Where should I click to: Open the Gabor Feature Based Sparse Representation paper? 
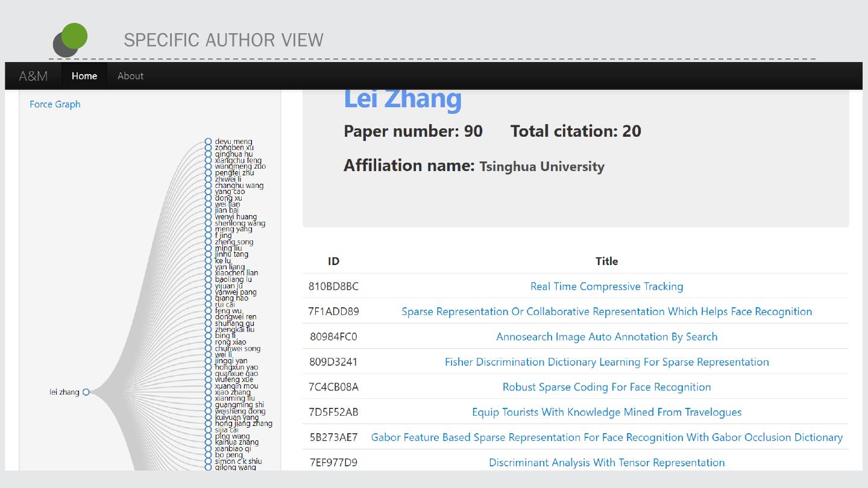coord(606,437)
